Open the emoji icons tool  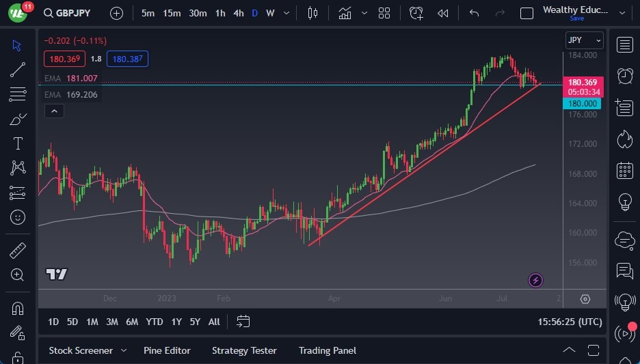click(x=18, y=217)
